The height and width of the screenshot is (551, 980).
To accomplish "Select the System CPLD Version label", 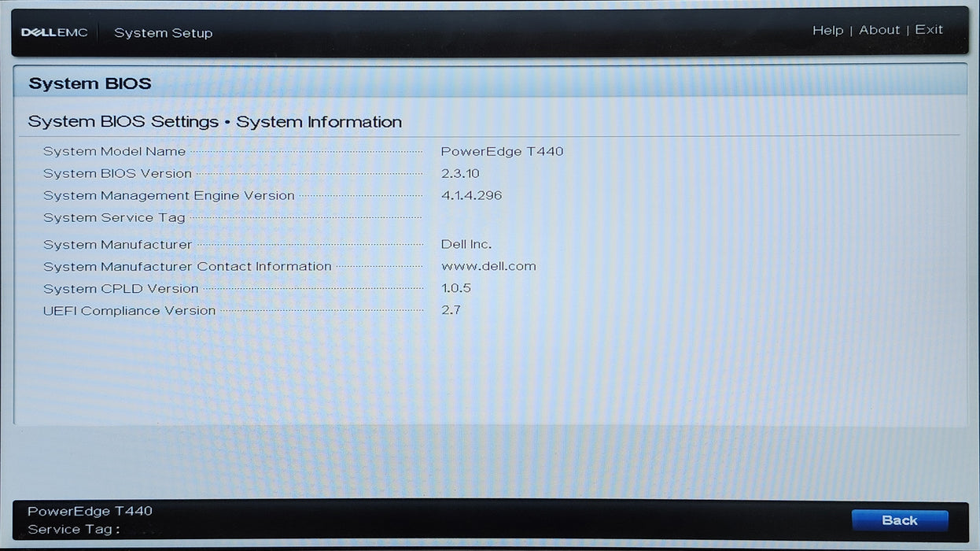I will pyautogui.click(x=120, y=289).
